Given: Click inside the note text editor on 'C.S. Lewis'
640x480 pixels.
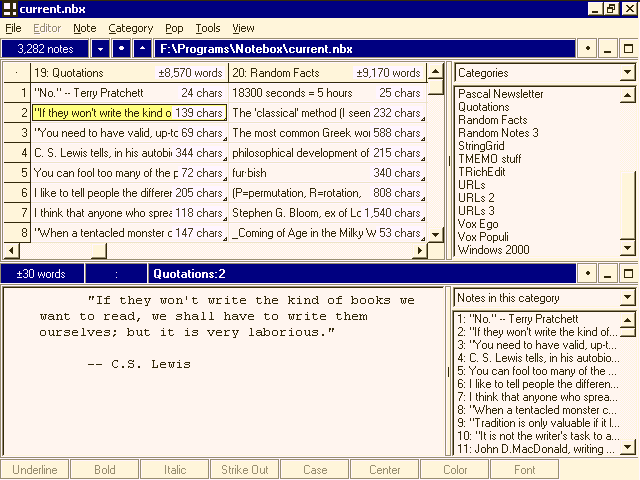Looking at the screenshot, I should [151, 364].
